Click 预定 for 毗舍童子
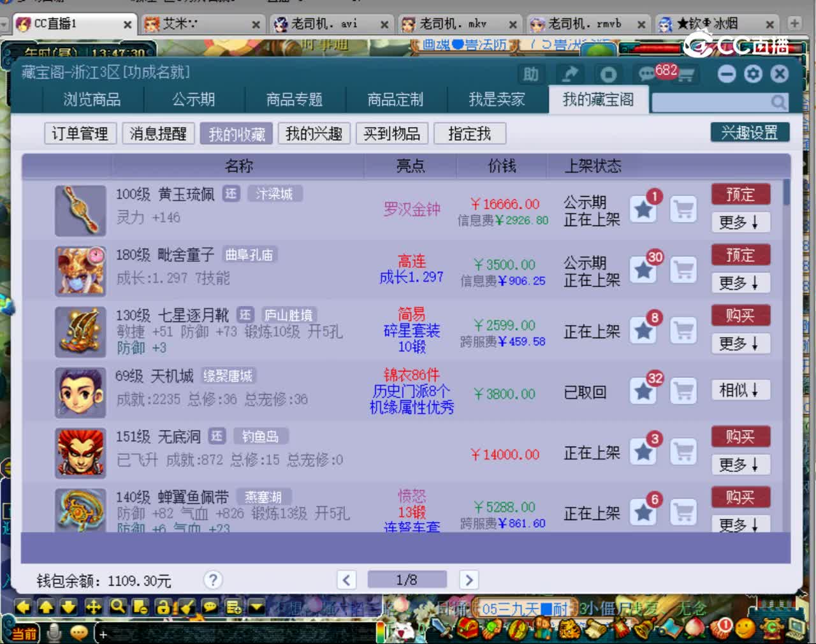This screenshot has width=816, height=644. click(x=740, y=254)
